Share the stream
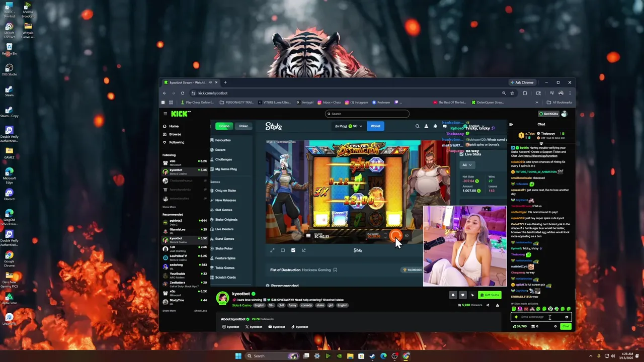The width and height of the screenshot is (644, 362). [x=488, y=305]
